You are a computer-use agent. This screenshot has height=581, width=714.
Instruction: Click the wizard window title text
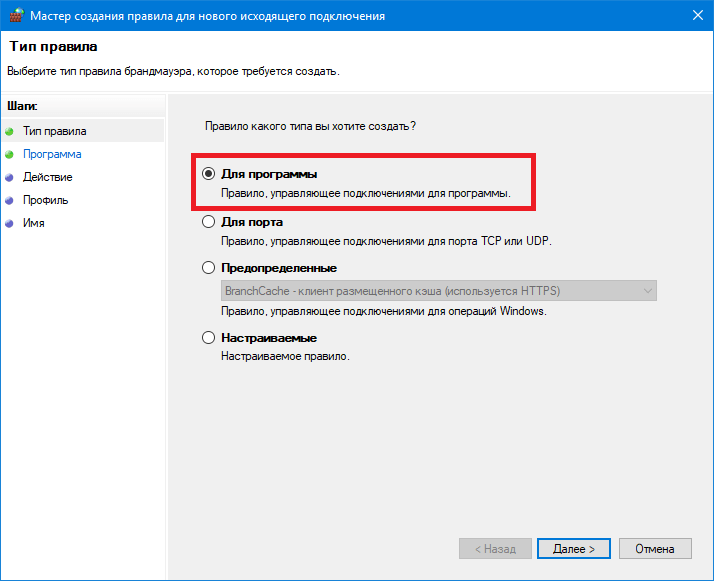click(x=208, y=16)
